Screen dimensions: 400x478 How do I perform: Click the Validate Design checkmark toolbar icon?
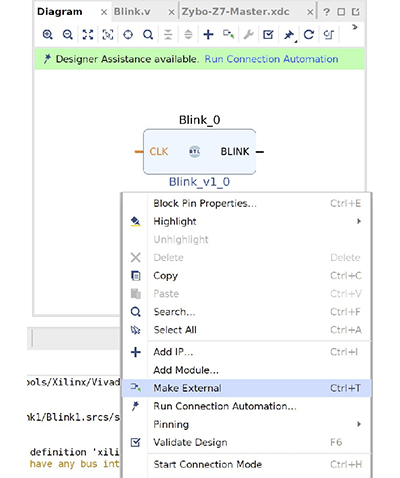268,34
